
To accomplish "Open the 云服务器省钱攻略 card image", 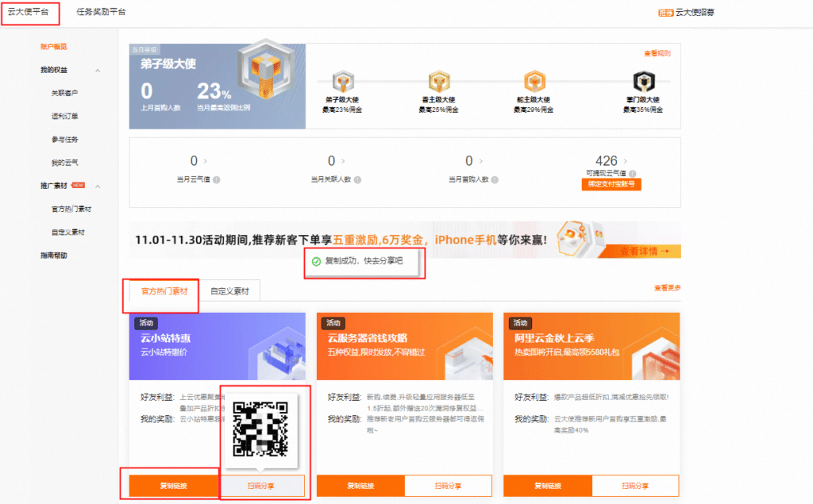I will tap(404, 346).
